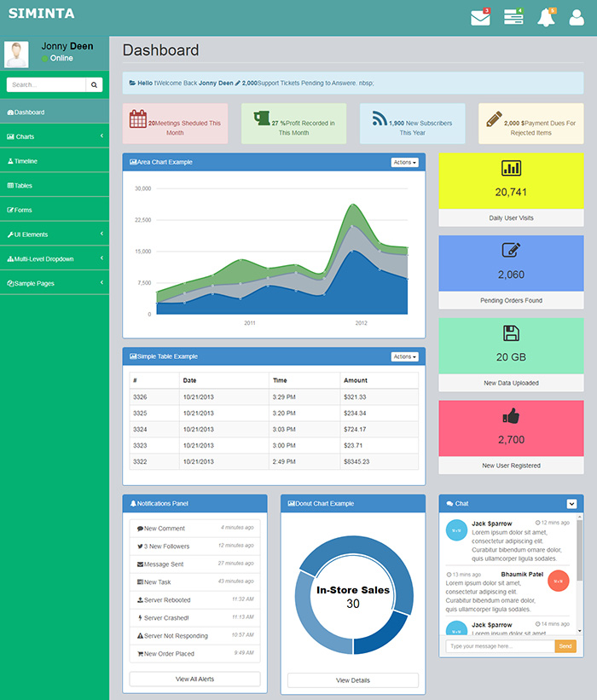
Task: Click the chat message input field
Action: click(500, 646)
